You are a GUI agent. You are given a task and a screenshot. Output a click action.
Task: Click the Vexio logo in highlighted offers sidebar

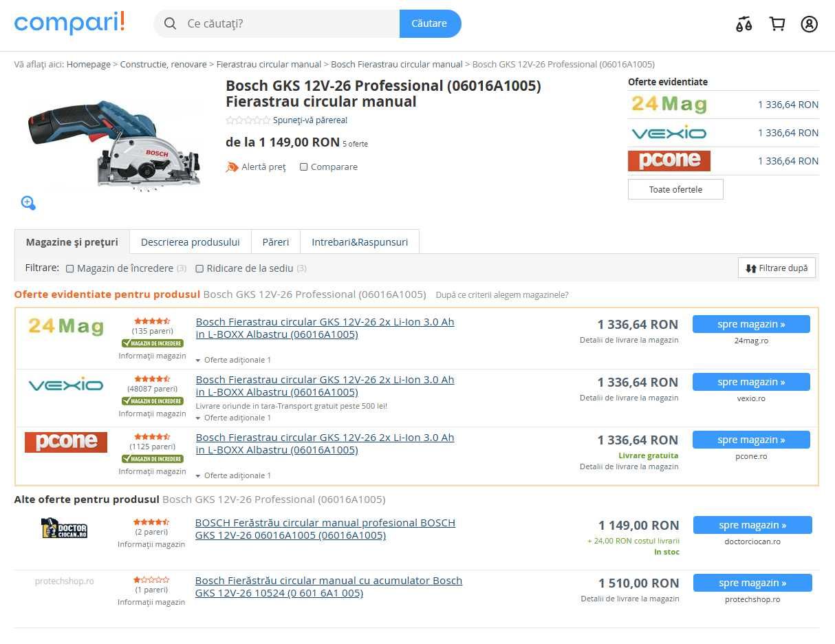click(669, 133)
